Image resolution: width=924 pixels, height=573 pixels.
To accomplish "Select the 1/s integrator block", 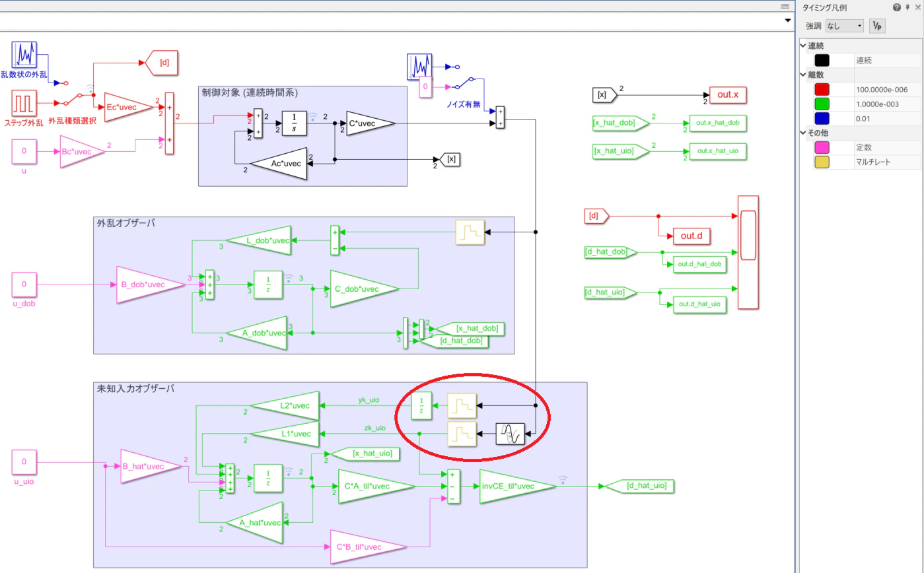I will click(x=294, y=123).
